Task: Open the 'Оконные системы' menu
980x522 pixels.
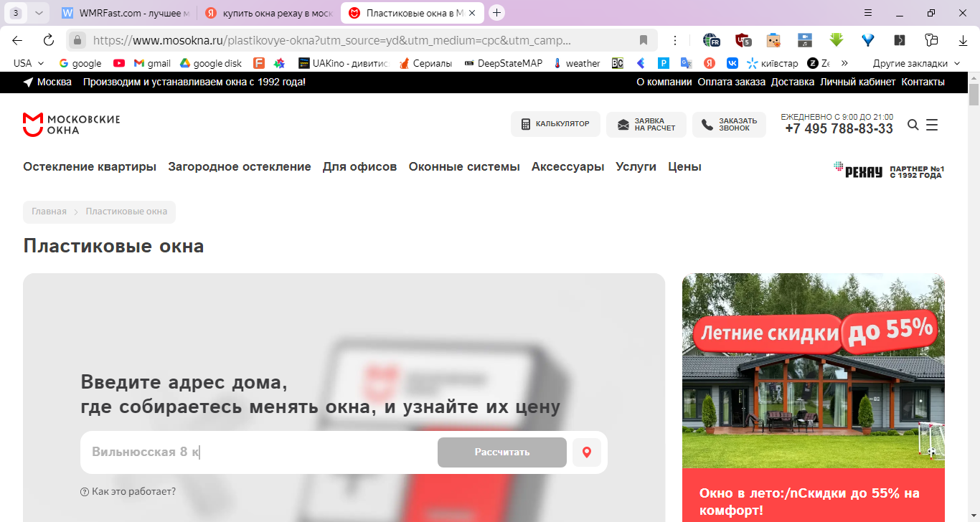Action: click(464, 166)
